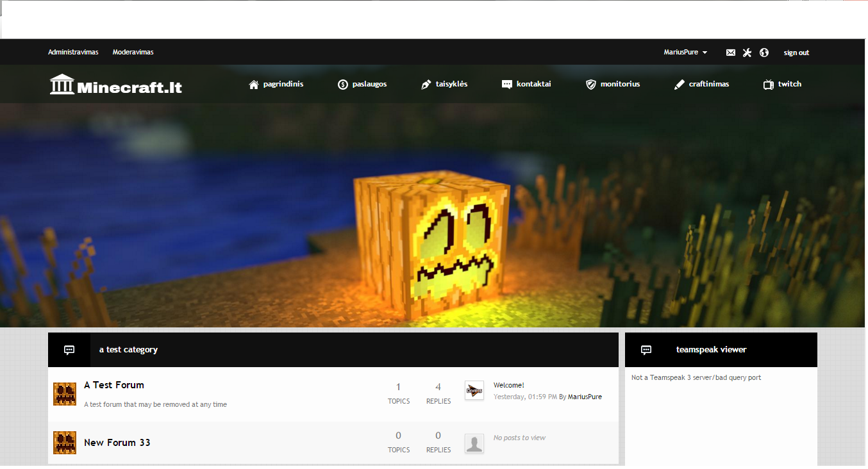Click the shield icon beside monitorius

(591, 85)
